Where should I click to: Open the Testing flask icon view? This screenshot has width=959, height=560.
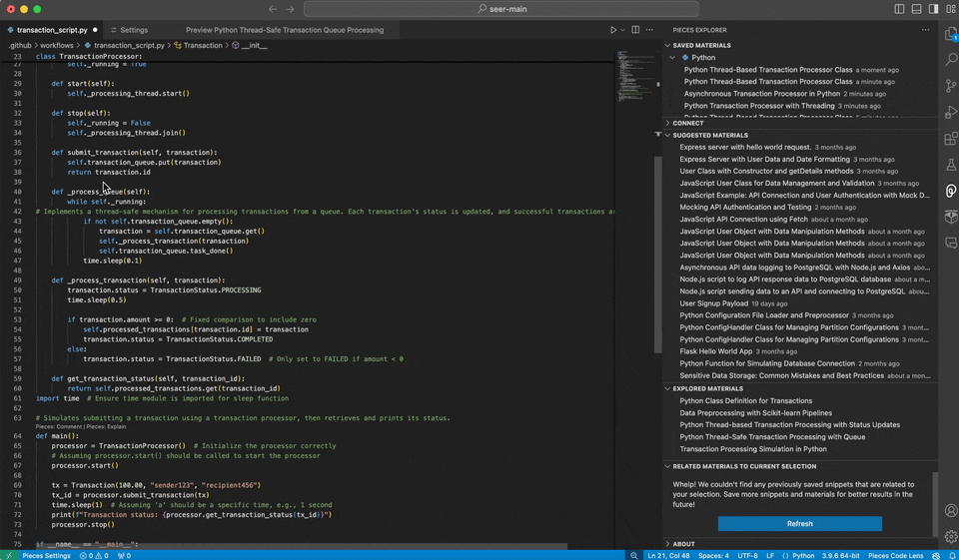click(950, 164)
